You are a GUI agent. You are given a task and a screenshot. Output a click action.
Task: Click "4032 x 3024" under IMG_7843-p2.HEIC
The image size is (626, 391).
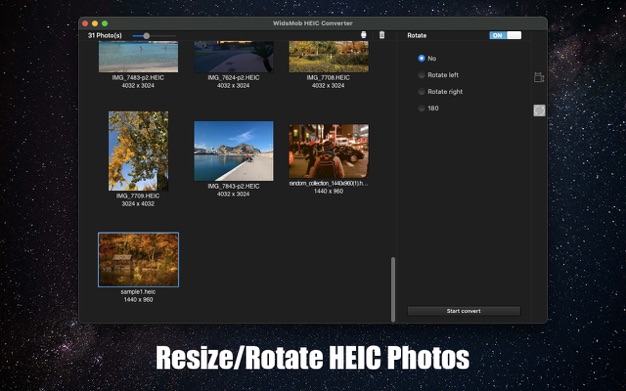coord(234,194)
